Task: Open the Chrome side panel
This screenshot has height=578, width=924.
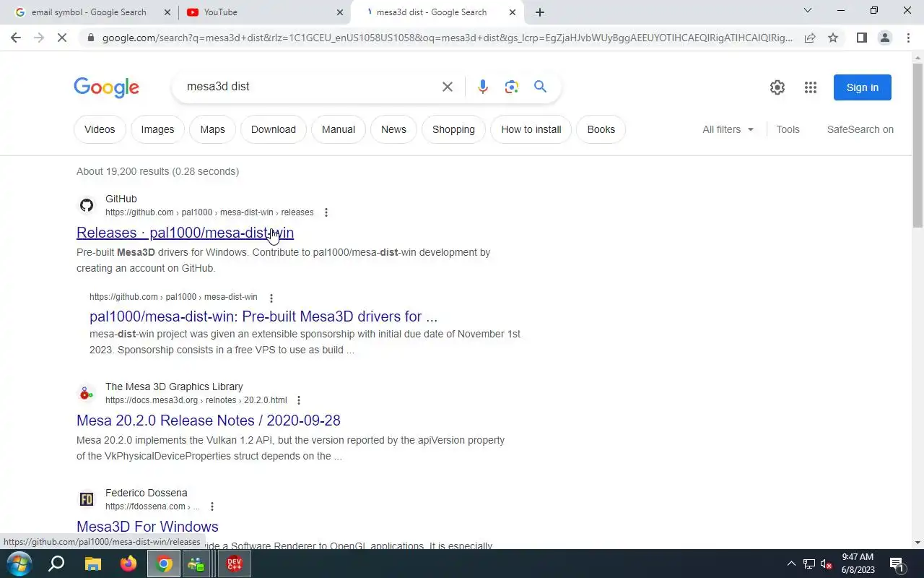Action: 861,38
